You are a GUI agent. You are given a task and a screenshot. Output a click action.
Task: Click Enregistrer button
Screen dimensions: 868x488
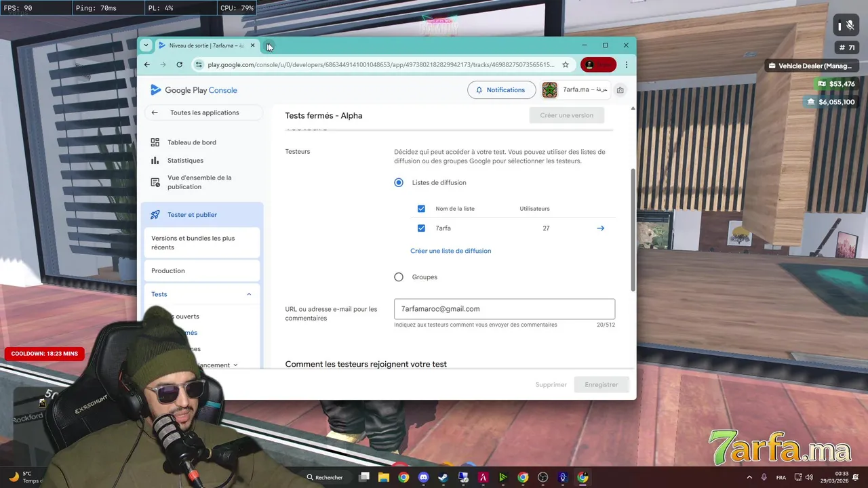[601, 385]
